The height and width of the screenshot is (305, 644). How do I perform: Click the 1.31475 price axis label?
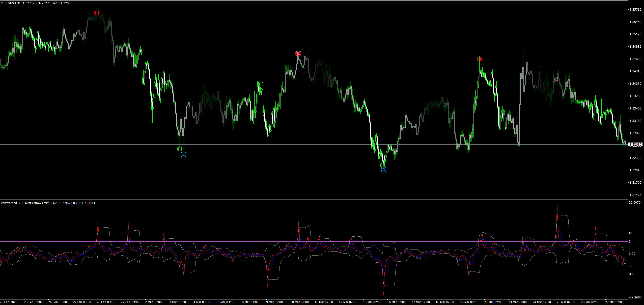(635, 195)
